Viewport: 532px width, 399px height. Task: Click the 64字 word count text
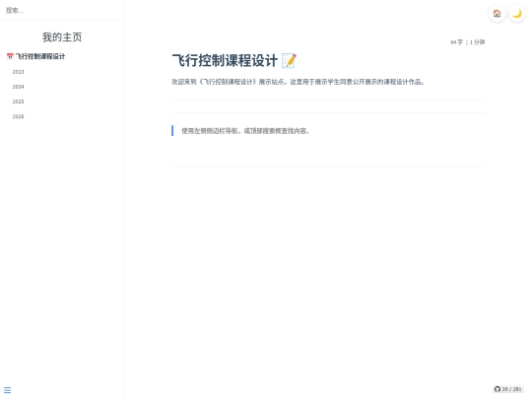(x=457, y=42)
